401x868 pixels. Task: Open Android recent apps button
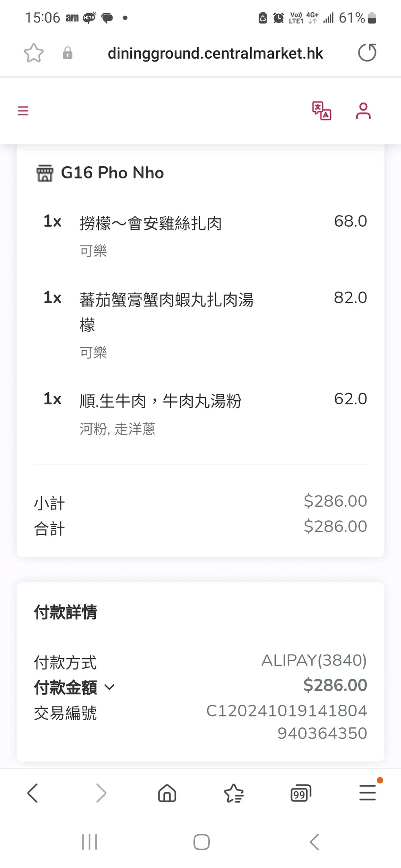pos(89,842)
